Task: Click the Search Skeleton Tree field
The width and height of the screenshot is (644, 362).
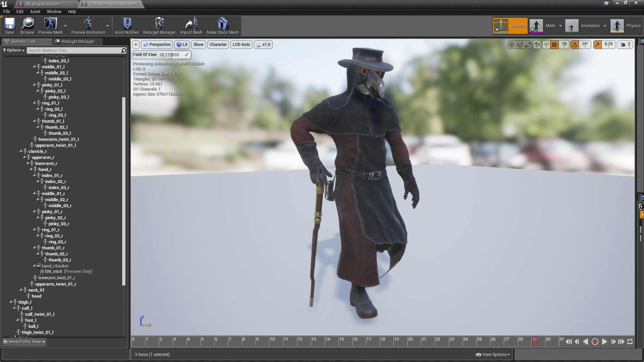Action: point(74,51)
